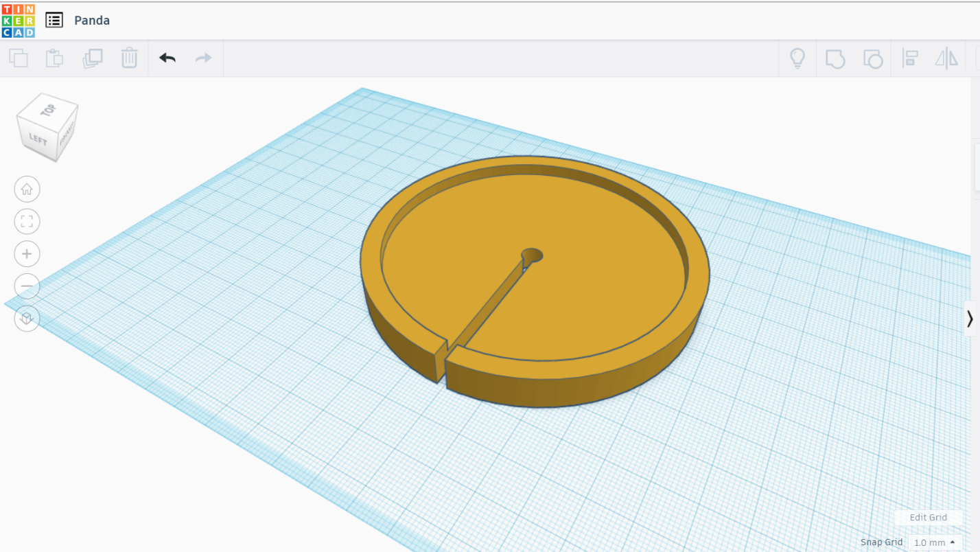This screenshot has width=980, height=552.
Task: Click the Paste icon in toolbar
Action: [x=55, y=58]
